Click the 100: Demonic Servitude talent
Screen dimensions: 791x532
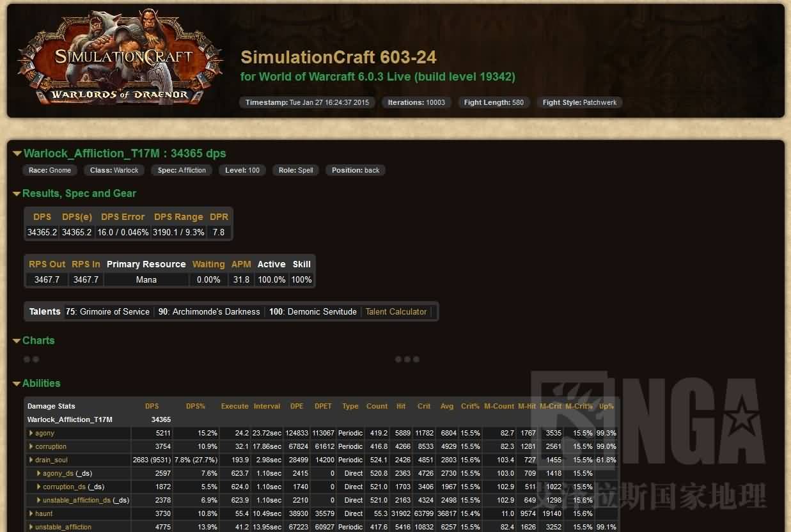point(313,311)
